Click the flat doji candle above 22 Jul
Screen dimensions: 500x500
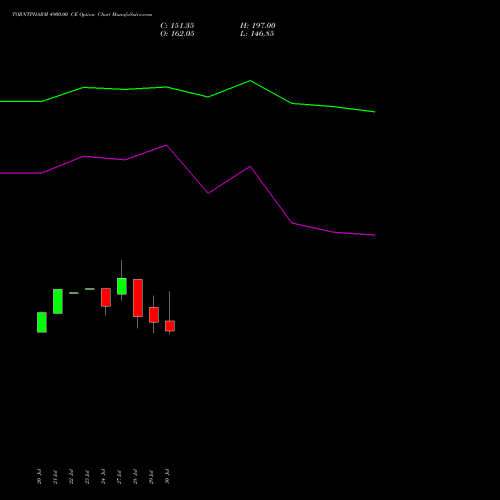click(x=74, y=293)
